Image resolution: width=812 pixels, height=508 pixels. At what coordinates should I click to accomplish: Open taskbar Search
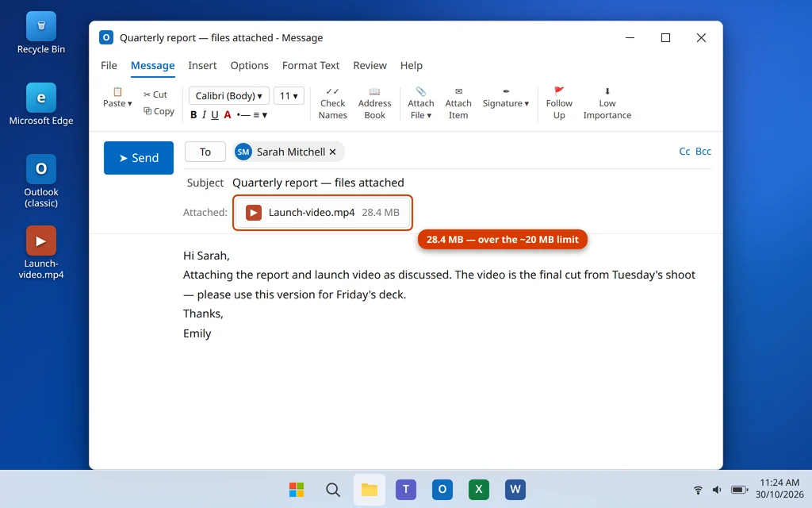coord(333,489)
